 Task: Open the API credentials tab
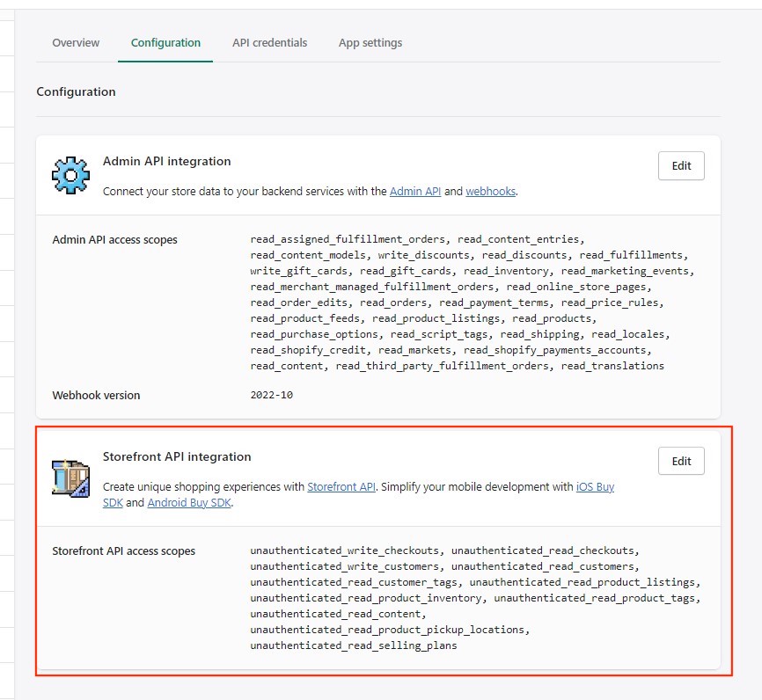coord(269,42)
